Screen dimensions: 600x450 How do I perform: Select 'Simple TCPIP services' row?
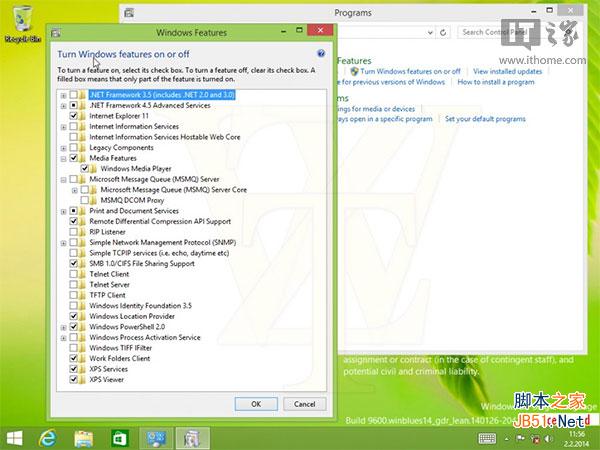159,253
